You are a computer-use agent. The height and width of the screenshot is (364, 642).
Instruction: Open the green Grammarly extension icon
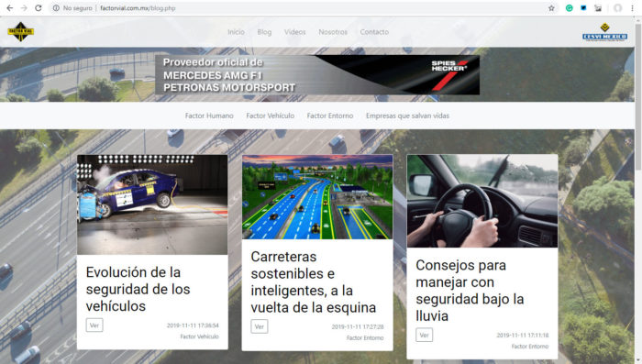pyautogui.click(x=570, y=8)
